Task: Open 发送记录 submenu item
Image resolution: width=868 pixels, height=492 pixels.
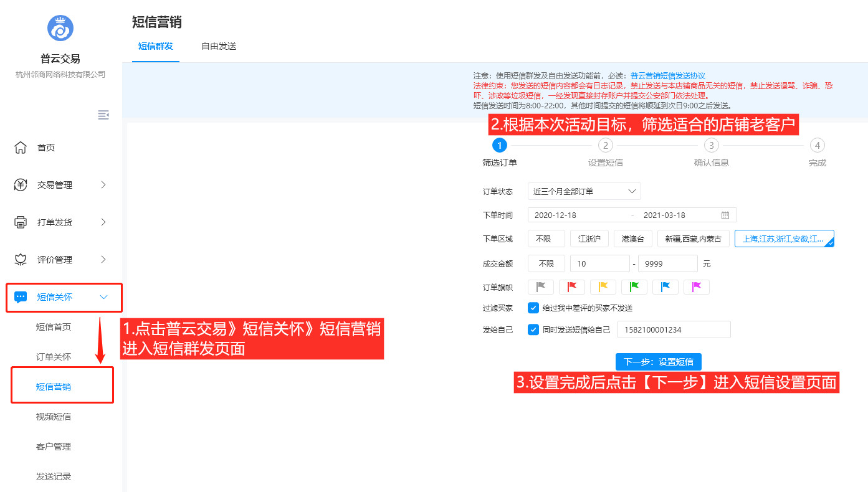Action: point(54,476)
